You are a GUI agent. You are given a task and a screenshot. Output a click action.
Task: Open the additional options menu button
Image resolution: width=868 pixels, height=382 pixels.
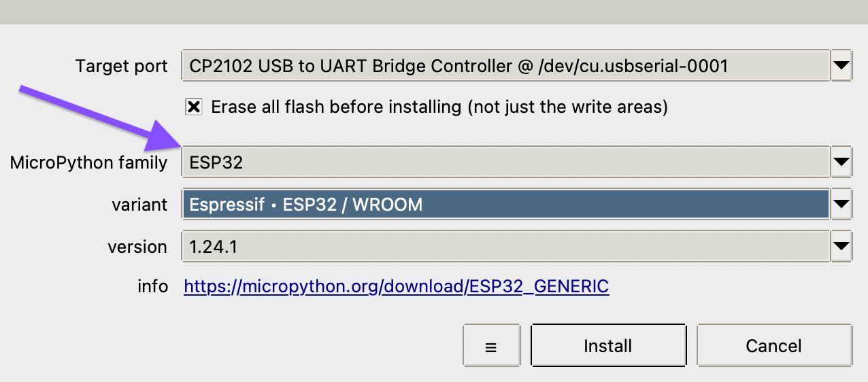490,346
